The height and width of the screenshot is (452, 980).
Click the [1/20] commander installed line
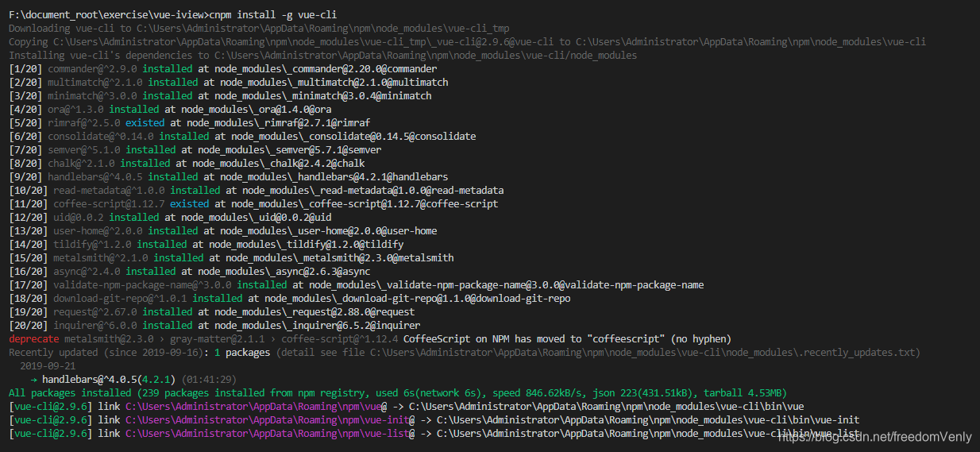tap(223, 68)
